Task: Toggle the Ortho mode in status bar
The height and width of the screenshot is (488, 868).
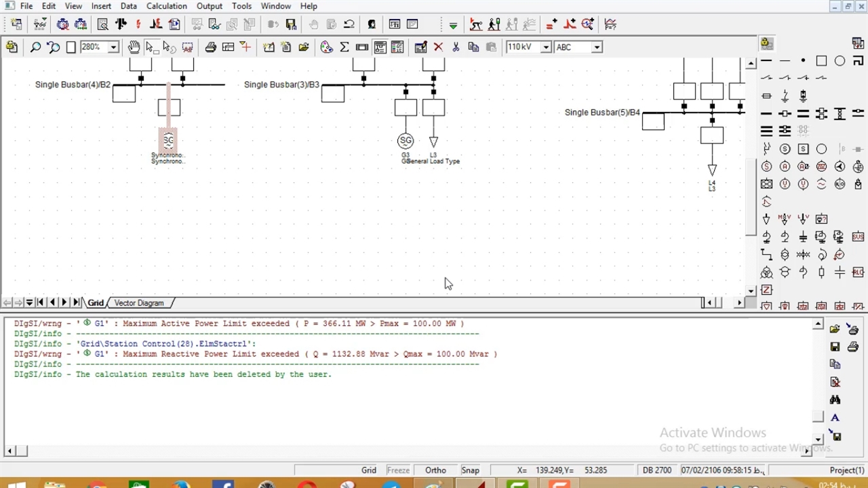Action: point(435,470)
